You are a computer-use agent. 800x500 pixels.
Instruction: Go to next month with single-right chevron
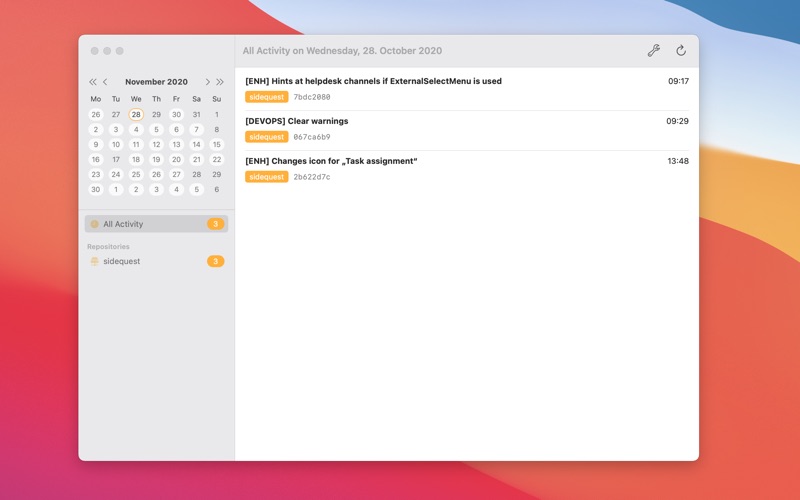point(207,82)
